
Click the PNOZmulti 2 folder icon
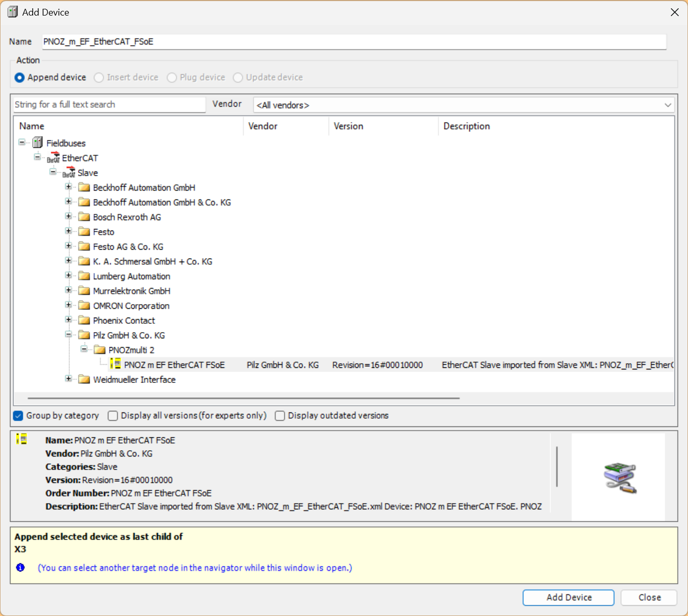(99, 350)
